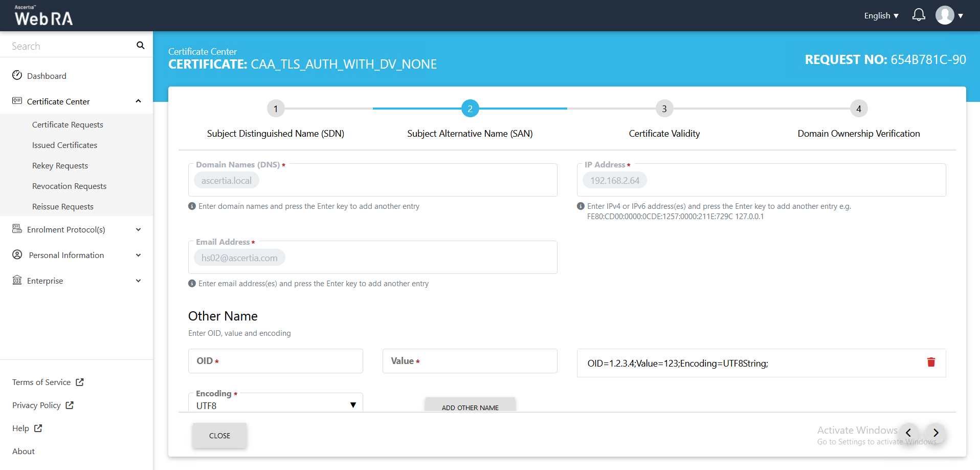Advance to next step with right arrow
Image resolution: width=980 pixels, height=470 pixels.
pos(936,433)
